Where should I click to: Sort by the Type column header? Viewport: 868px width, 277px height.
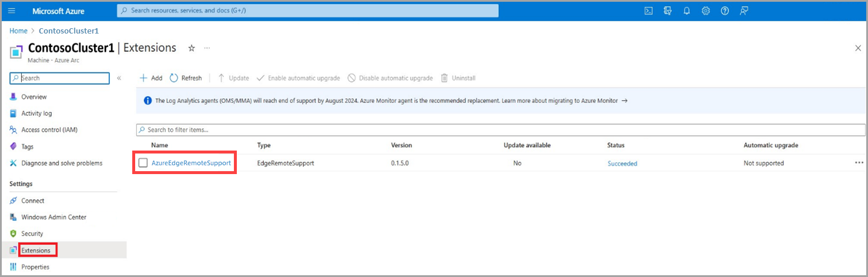[x=264, y=145]
